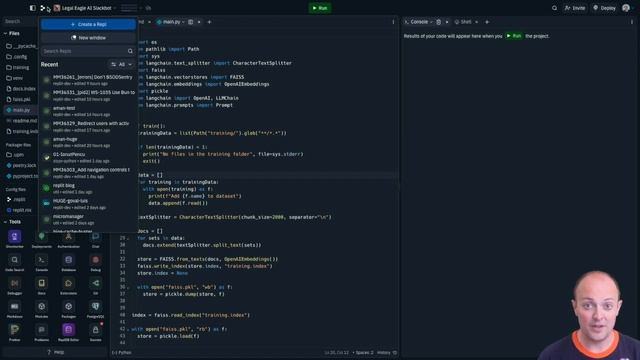Image resolution: width=640 pixels, height=360 pixels.
Task: Open the Modules tool
Action: click(x=42, y=309)
